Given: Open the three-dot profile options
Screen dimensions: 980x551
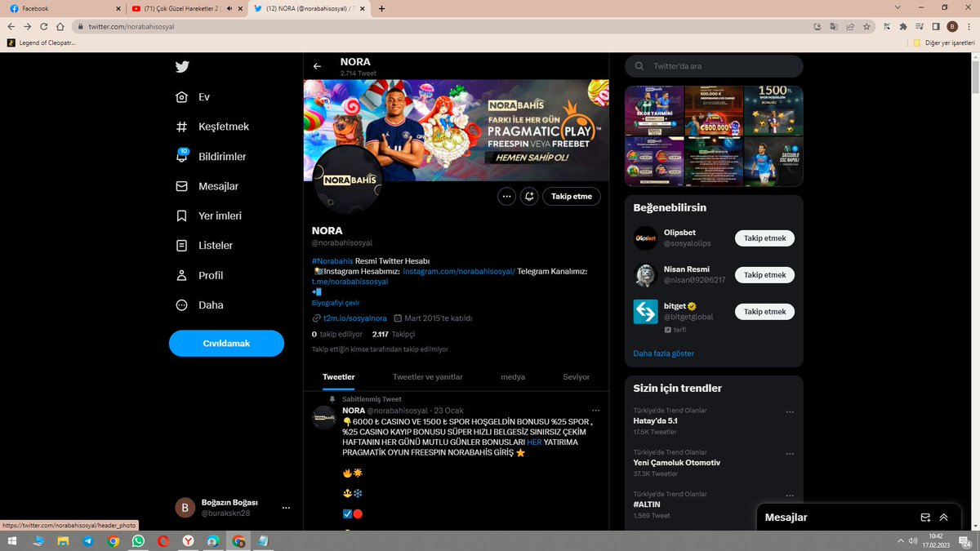Looking at the screenshot, I should [506, 196].
